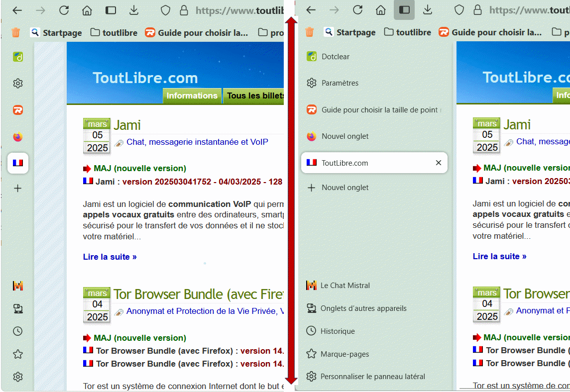Viewport: 570px width, 392px height.
Task: Select the gear settings tab in collapsed sidebar
Action: [18, 83]
